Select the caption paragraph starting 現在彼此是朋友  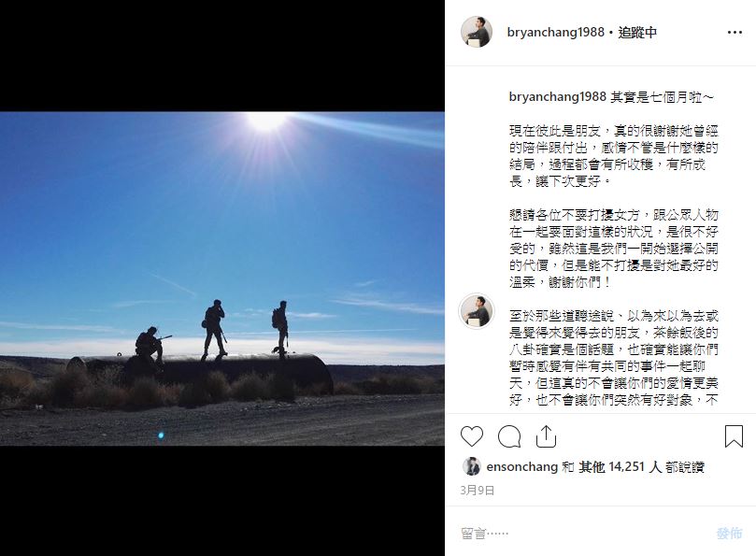[x=613, y=156]
